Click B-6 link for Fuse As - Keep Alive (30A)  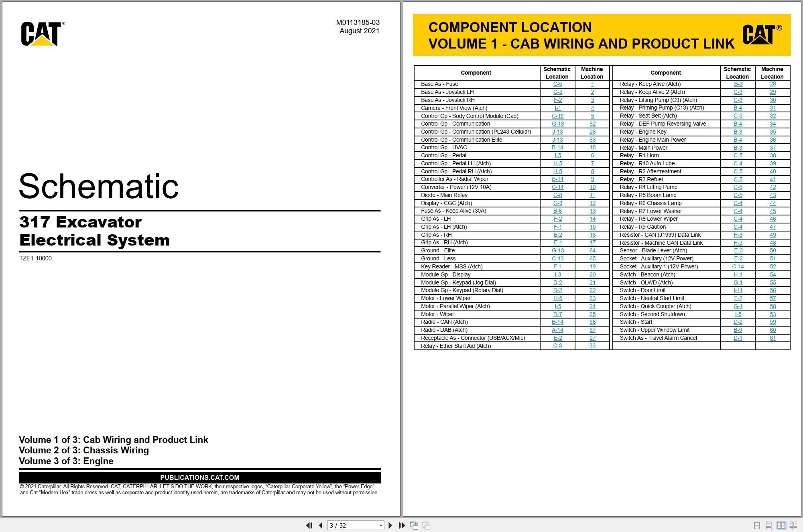click(x=557, y=211)
